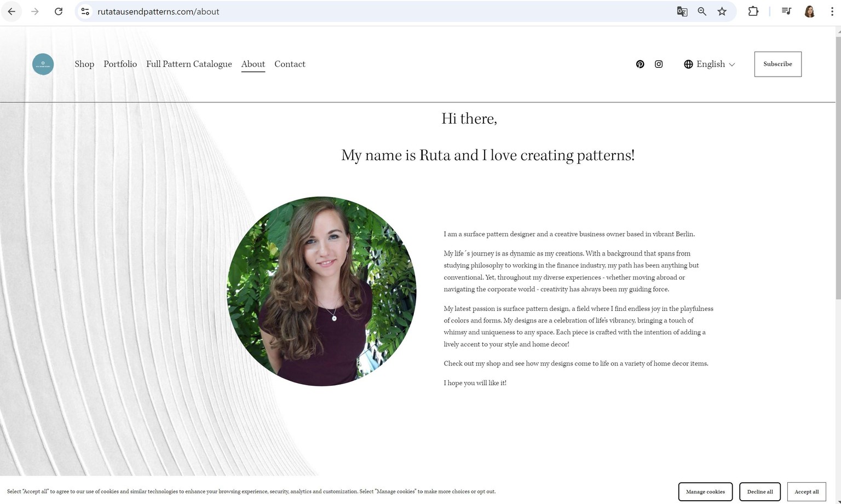Click the cookie notice text starting "Select "Accept all""
Viewport: 841px width, 504px height.
251,491
